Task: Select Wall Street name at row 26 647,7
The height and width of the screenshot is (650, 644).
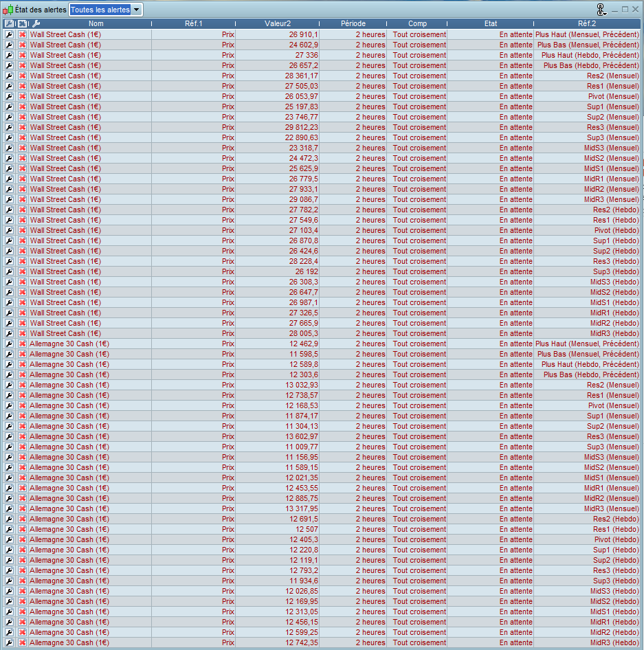Action: (x=65, y=292)
